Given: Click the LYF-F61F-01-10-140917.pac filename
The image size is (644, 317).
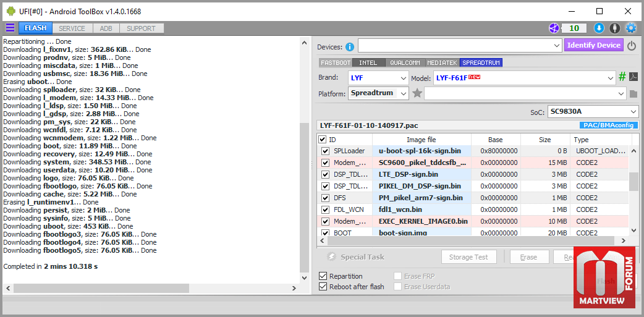Looking at the screenshot, I should [369, 125].
